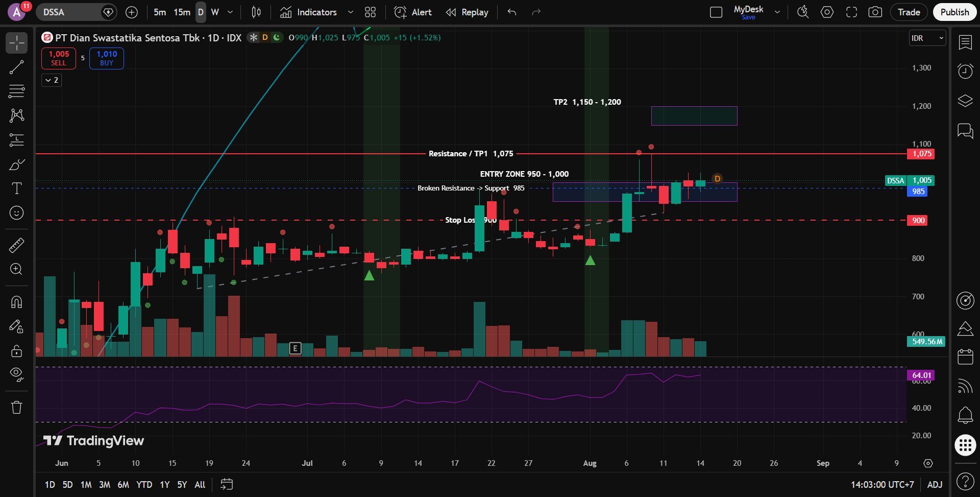Remove drawings with the trash icon
The width and height of the screenshot is (980, 497).
point(16,407)
